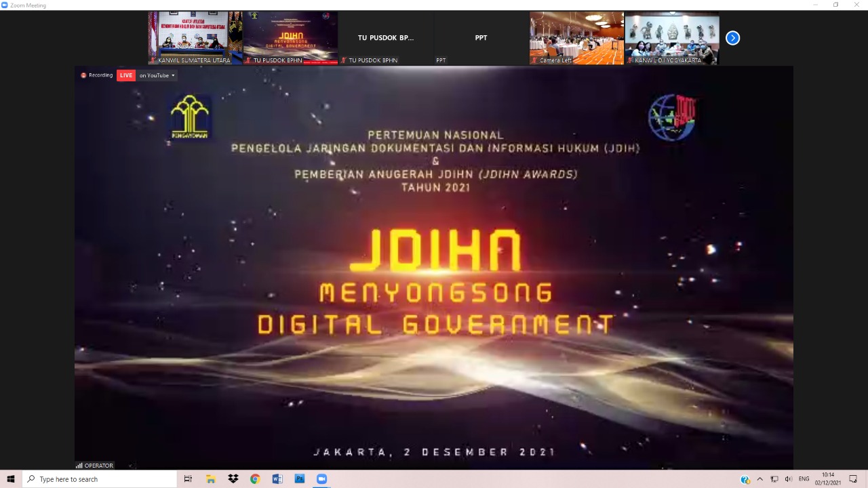868x488 pixels.
Task: Click the Recording indicator
Action: (97, 75)
